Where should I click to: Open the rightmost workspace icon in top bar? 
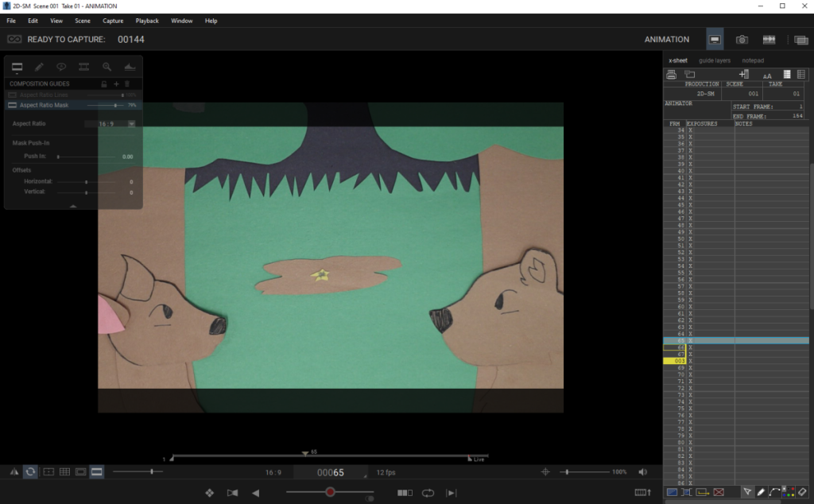801,40
